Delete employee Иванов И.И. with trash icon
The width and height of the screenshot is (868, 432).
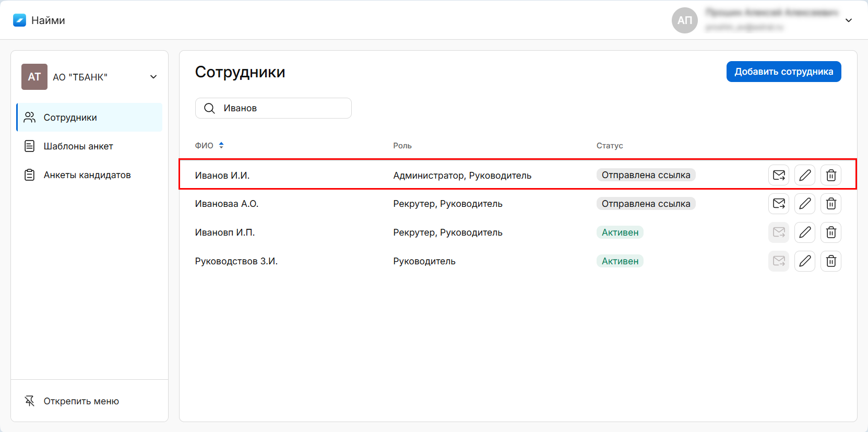(x=830, y=175)
